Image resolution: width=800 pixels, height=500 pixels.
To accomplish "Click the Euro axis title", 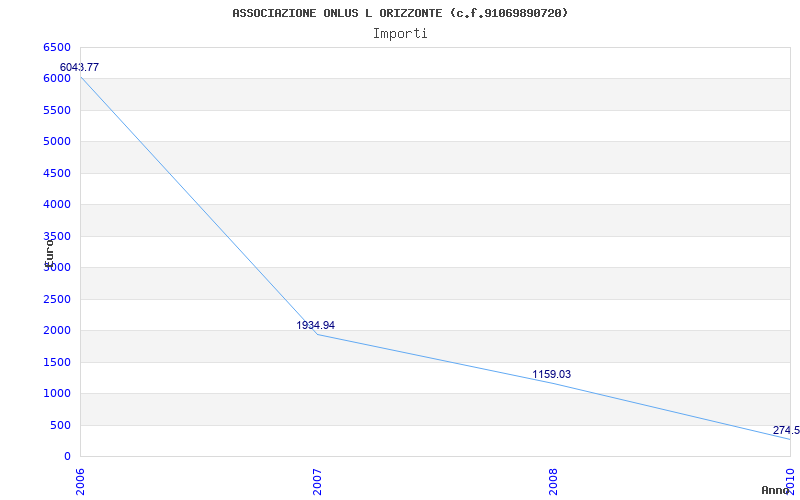I will coord(49,253).
